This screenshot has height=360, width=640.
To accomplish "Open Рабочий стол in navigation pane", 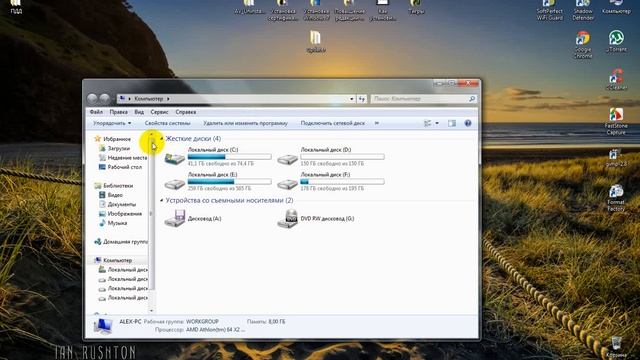I will [x=124, y=167].
